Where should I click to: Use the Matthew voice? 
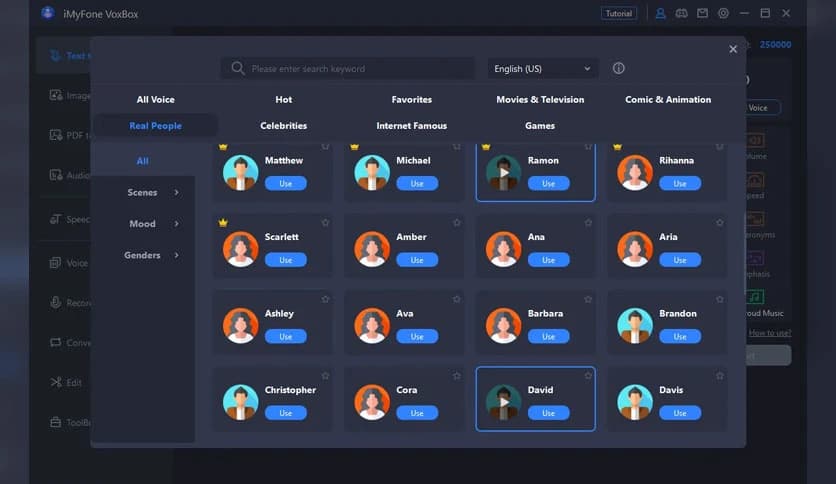(x=286, y=183)
